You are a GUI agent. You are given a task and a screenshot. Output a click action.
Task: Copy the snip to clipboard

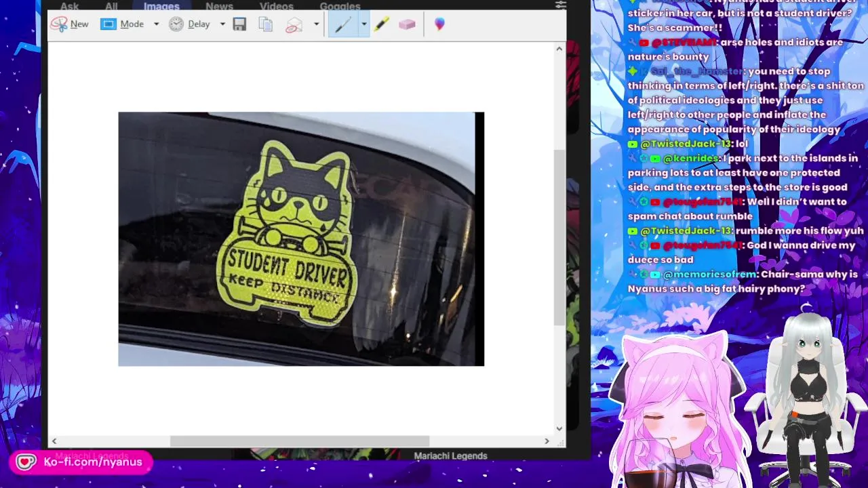coord(266,24)
